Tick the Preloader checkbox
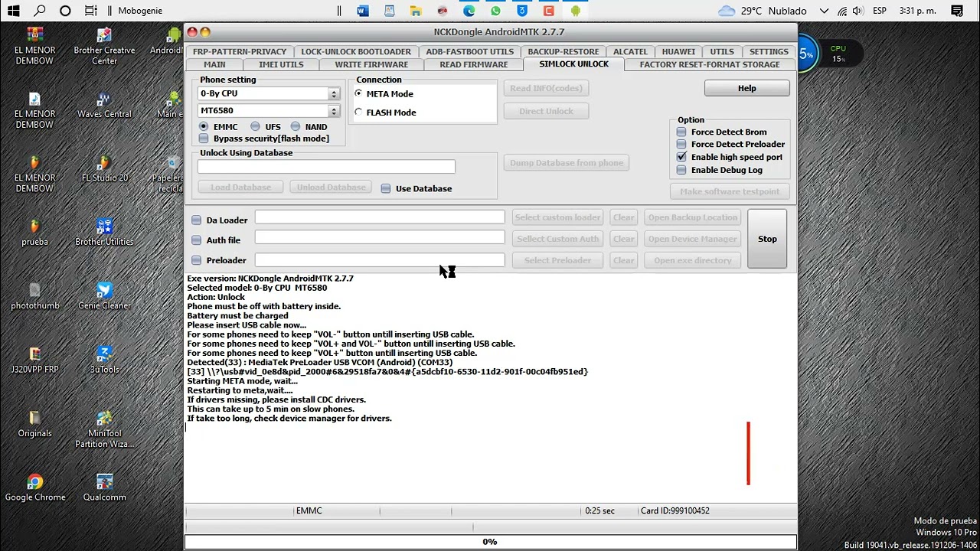This screenshot has width=980, height=551. (x=197, y=260)
